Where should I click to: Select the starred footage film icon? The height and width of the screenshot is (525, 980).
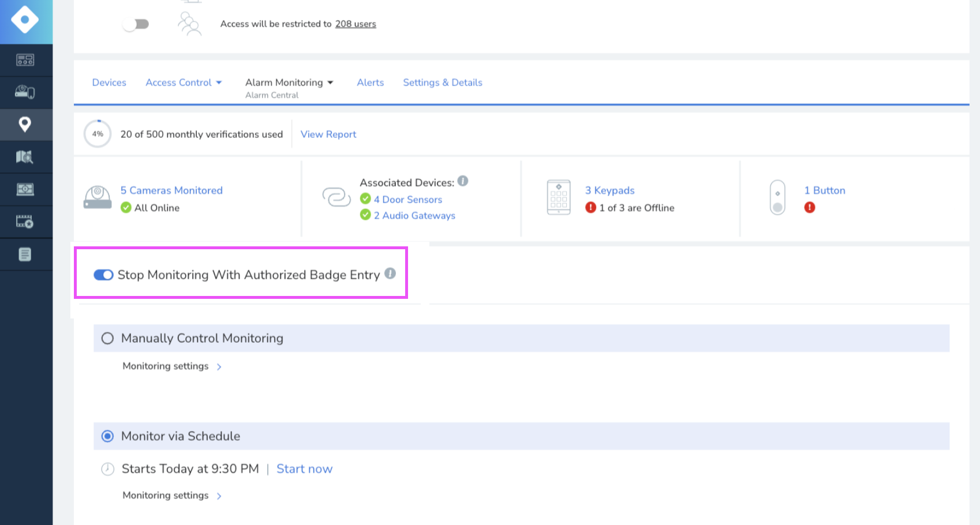coord(26,221)
